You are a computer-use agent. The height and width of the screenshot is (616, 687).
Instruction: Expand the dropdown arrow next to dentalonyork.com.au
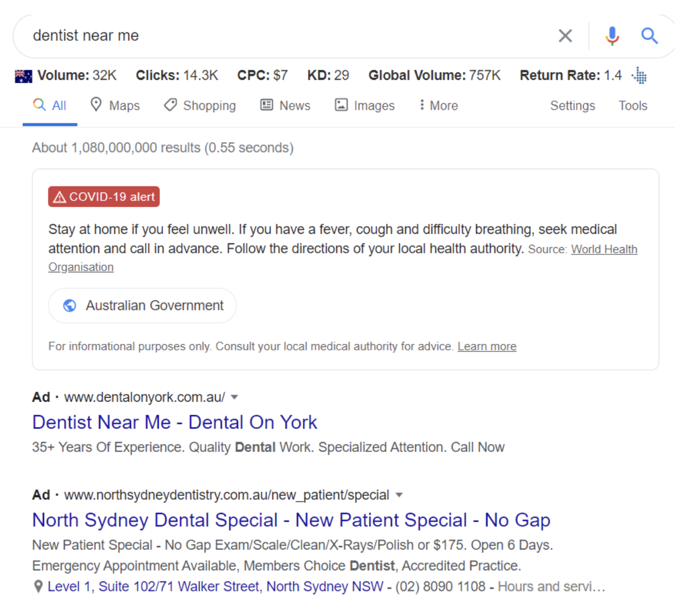[x=234, y=397]
